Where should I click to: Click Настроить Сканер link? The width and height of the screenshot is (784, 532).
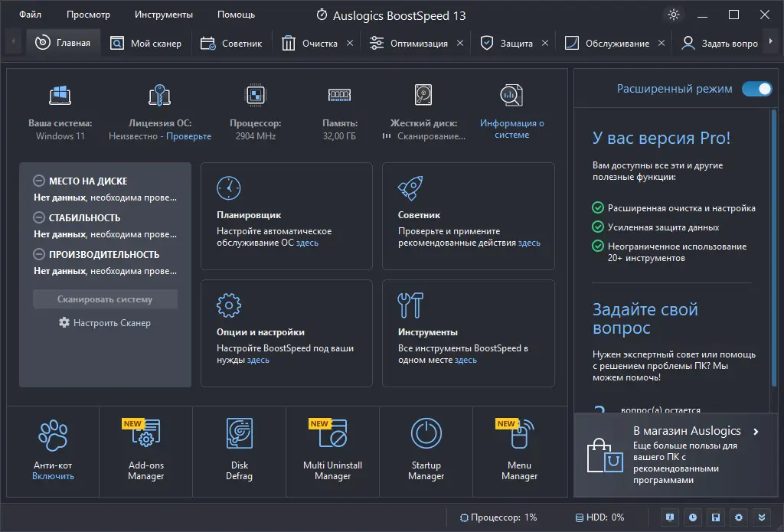point(104,322)
